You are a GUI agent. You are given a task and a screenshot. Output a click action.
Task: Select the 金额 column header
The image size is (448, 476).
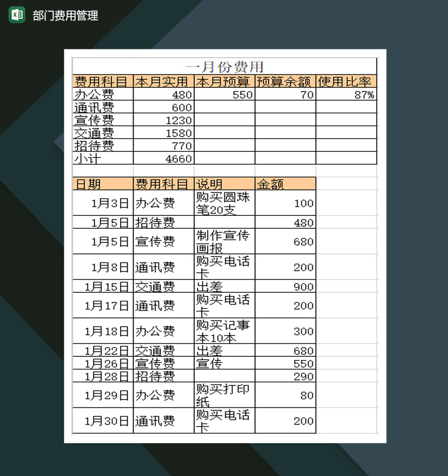(285, 184)
